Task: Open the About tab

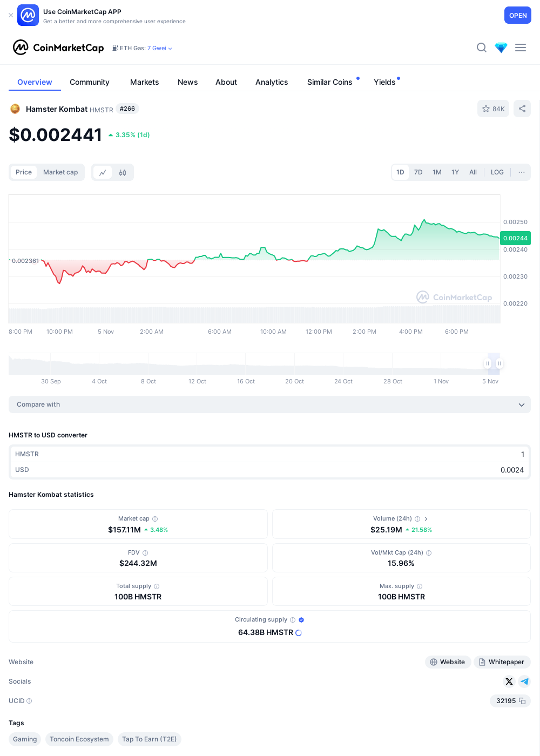Action: 226,82
